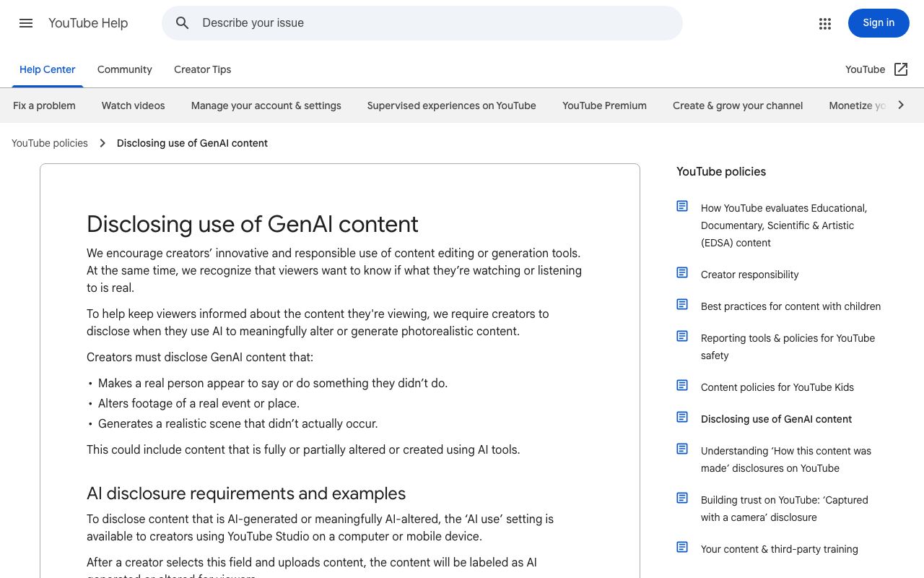Select 'Watch videos' category
This screenshot has height=578, width=924.
point(134,105)
